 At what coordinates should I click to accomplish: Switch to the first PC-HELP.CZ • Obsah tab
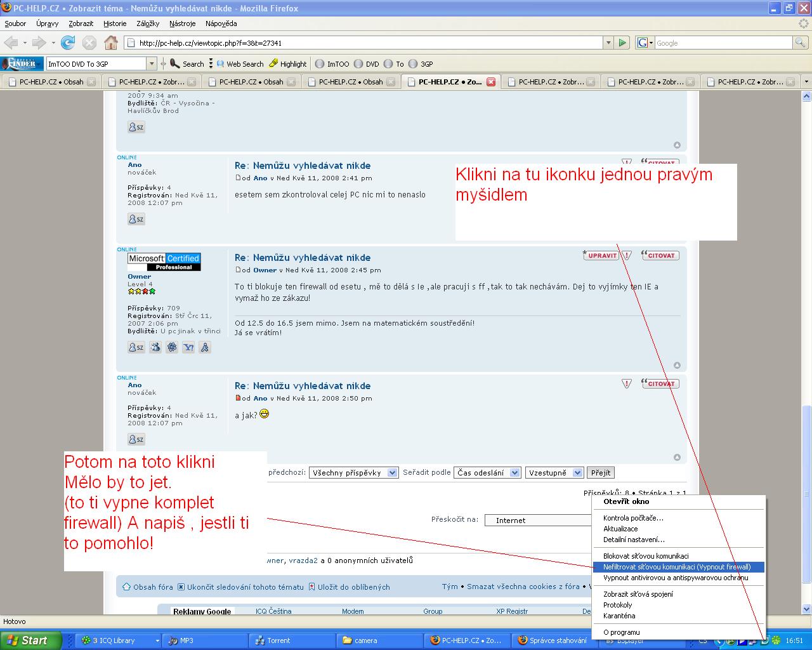(50, 82)
